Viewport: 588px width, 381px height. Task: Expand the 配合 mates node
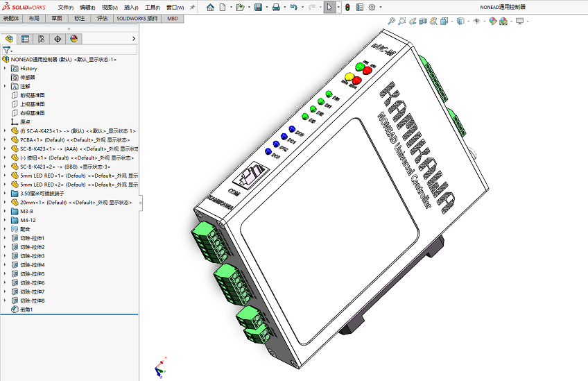pyautogui.click(x=5, y=229)
